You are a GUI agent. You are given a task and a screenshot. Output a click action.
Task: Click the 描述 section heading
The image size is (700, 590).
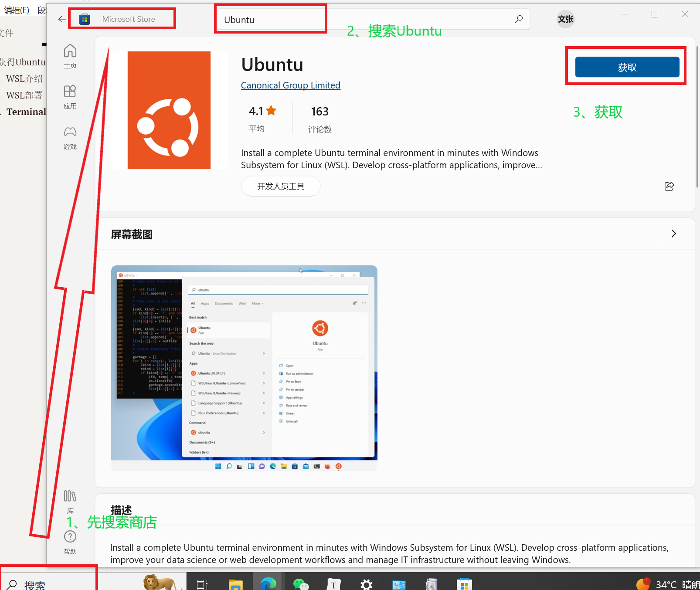click(121, 510)
